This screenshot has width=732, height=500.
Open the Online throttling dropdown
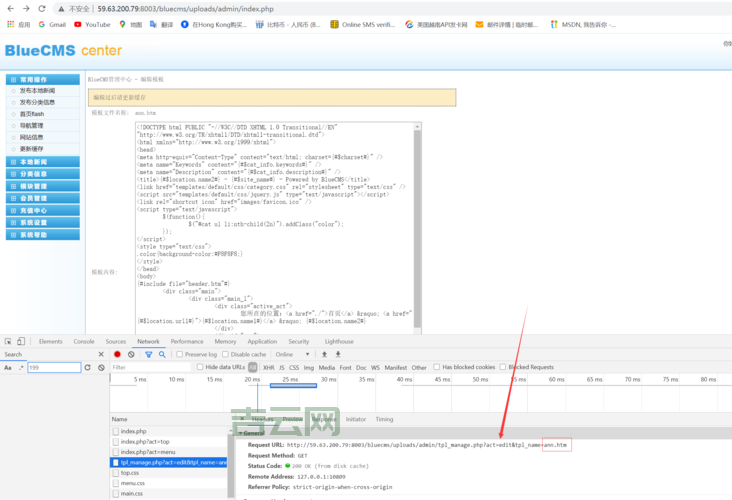[291, 354]
